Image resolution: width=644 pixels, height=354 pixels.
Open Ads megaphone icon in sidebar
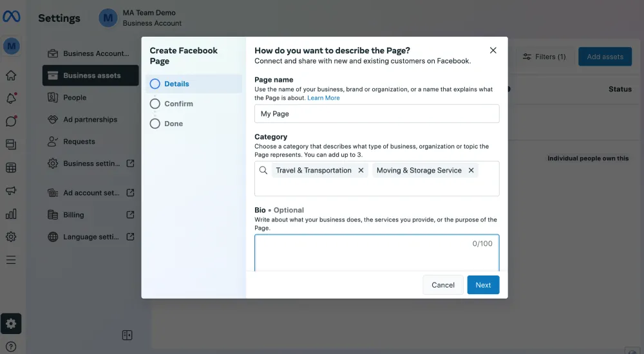(11, 191)
